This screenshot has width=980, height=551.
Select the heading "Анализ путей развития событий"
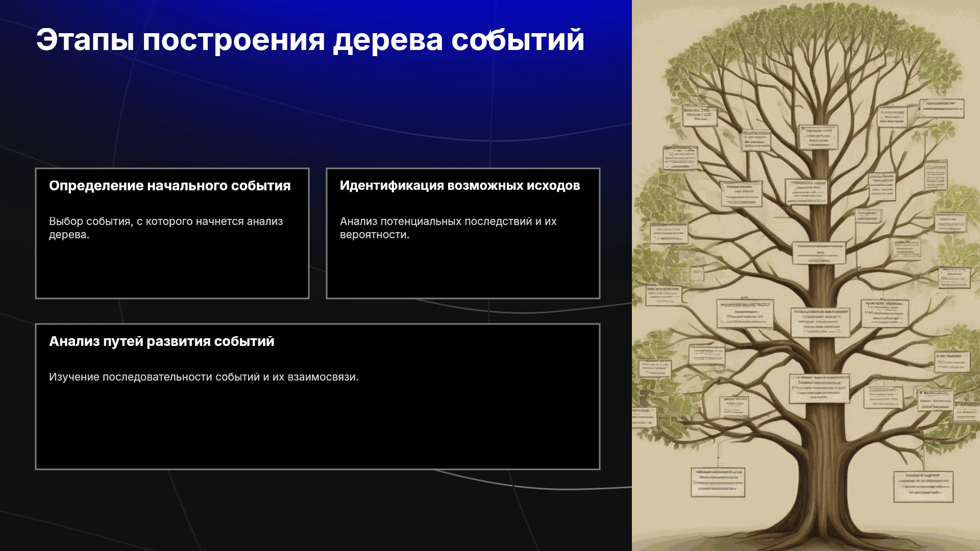coord(162,341)
